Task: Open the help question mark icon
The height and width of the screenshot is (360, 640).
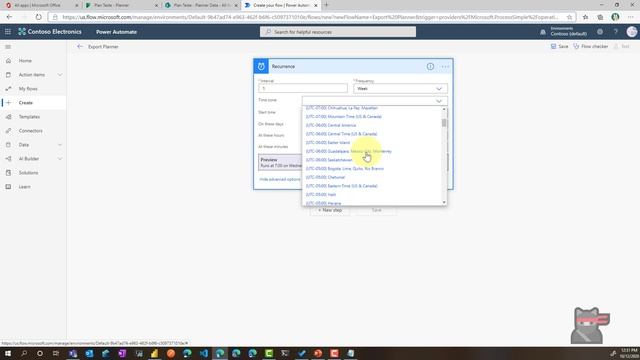Action: click(x=616, y=31)
